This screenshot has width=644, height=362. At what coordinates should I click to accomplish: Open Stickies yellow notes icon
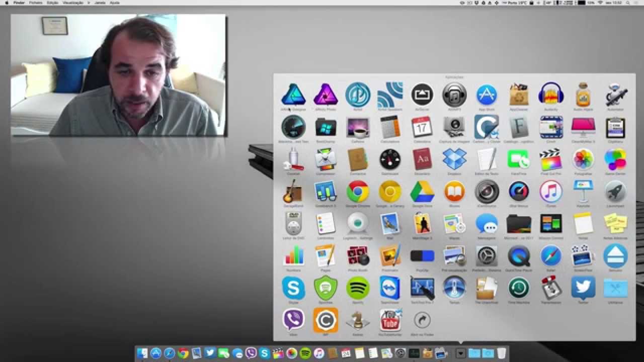click(x=615, y=224)
